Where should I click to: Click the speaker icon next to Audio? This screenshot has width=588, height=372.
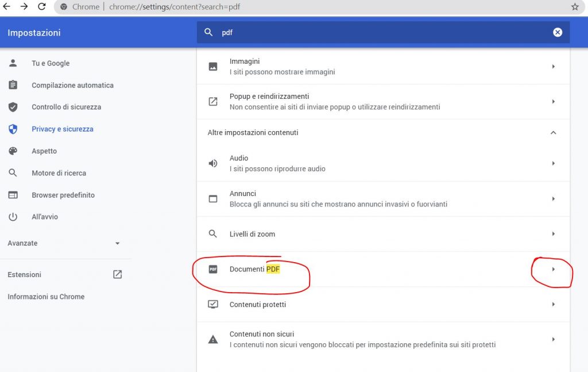pos(212,163)
